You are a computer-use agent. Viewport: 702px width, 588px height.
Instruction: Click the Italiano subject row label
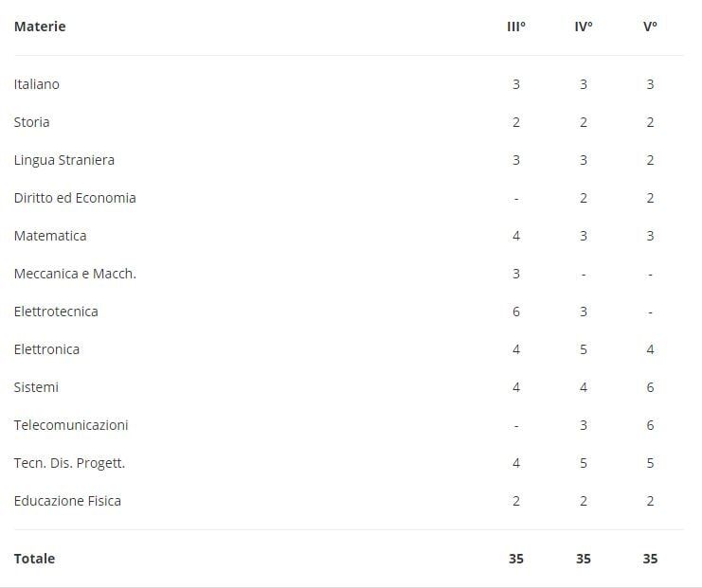click(36, 84)
